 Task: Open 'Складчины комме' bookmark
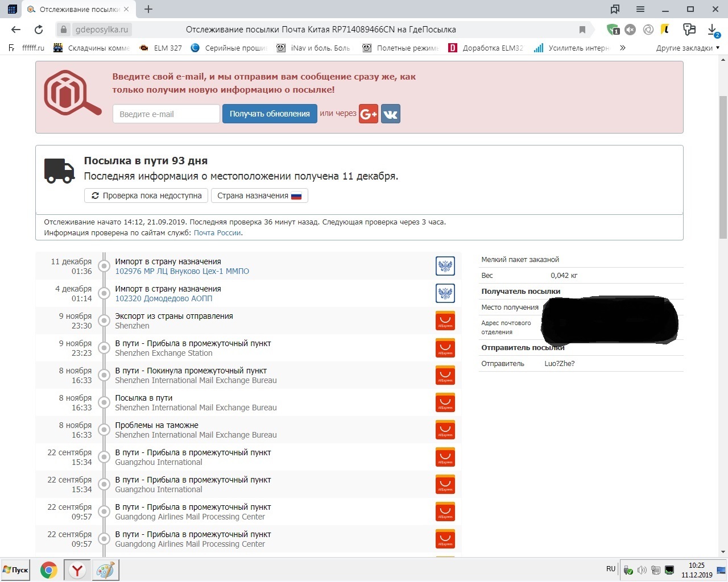point(92,48)
